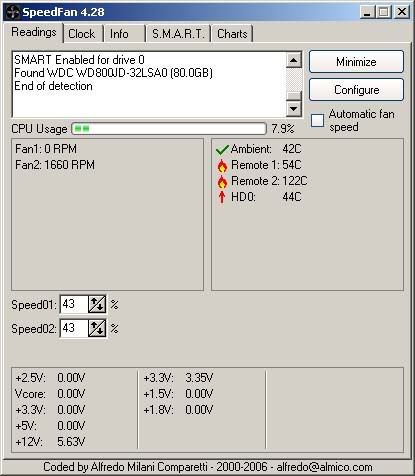
Task: Open the S.M.A.R.T. tab
Action: 178,34
